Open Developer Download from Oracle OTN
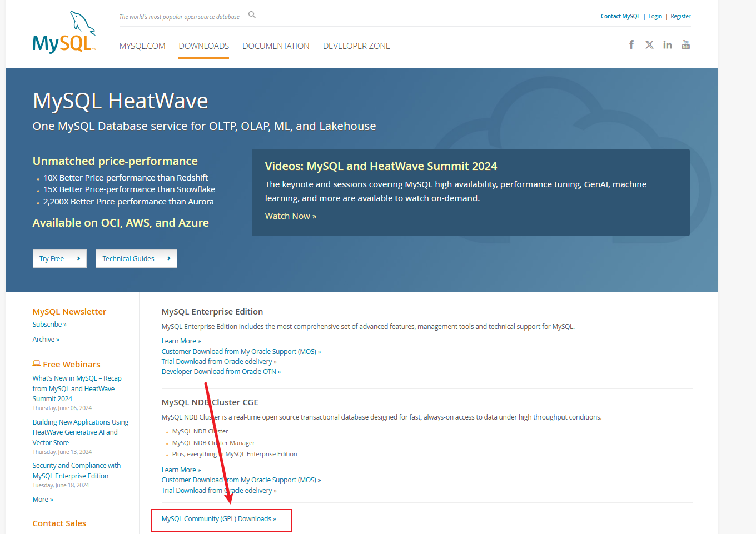The height and width of the screenshot is (534, 756). click(221, 372)
